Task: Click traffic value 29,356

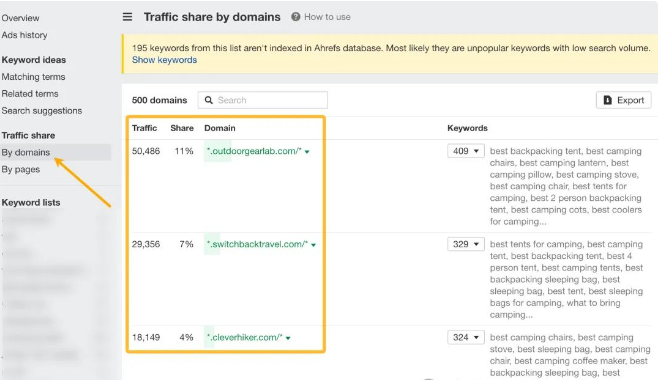Action: [146, 244]
